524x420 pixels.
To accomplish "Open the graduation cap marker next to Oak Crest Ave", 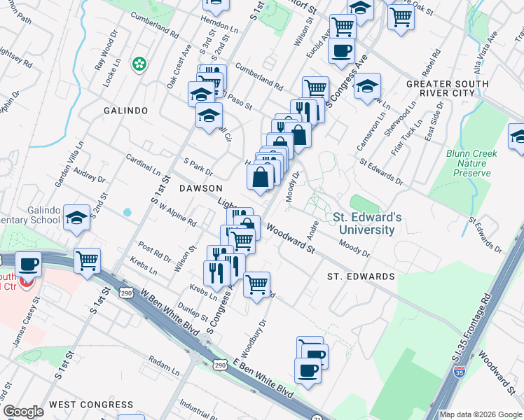I will [x=202, y=95].
